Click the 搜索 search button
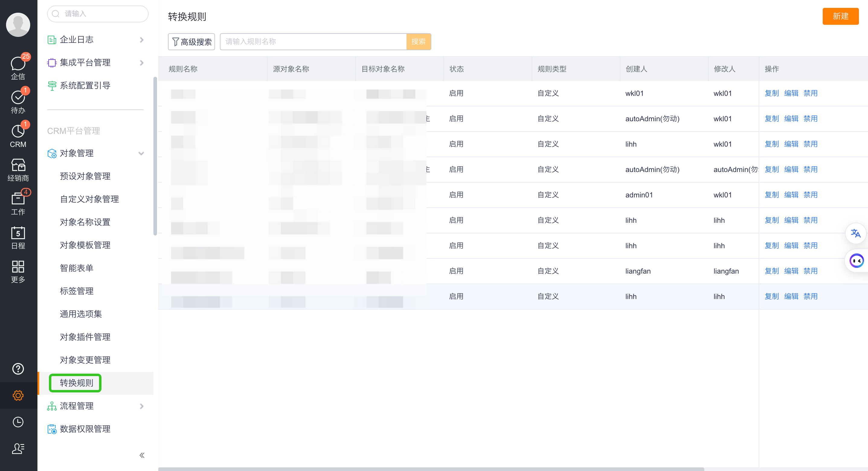Screen dimensions: 868x471 [419, 41]
